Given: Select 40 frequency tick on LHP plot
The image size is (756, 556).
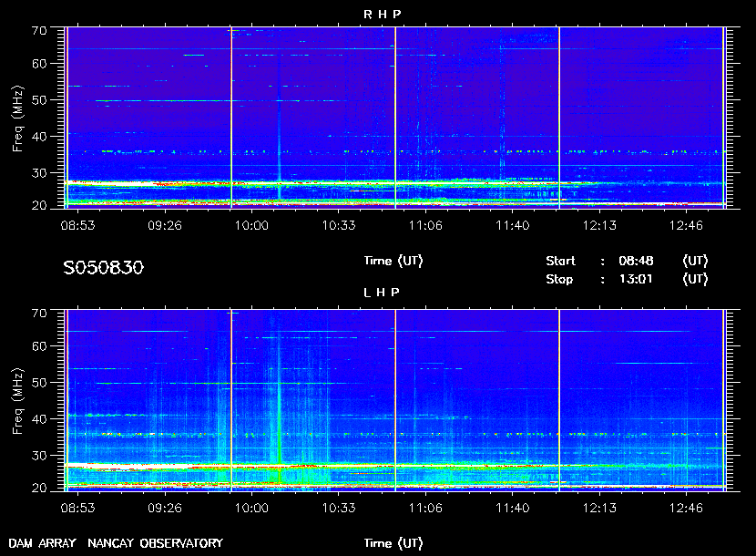Looking at the screenshot, I should tap(39, 419).
